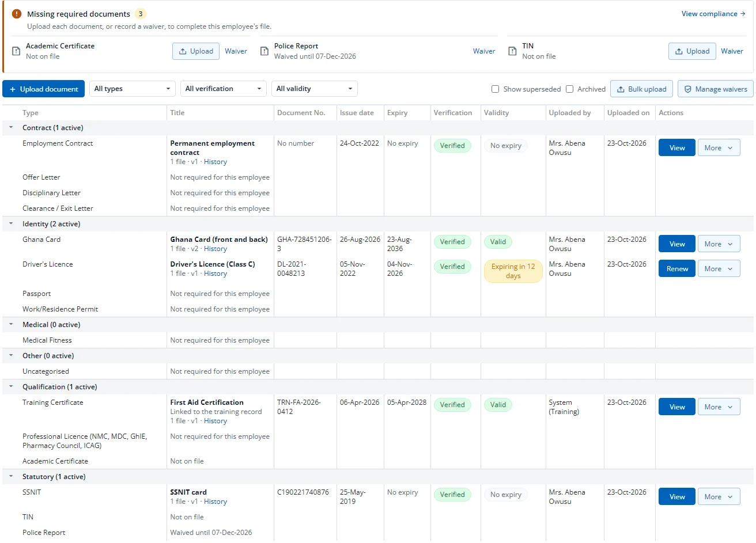Viewport: 756px width, 543px height.
Task: Sort by the Expiry column header
Action: (397, 113)
